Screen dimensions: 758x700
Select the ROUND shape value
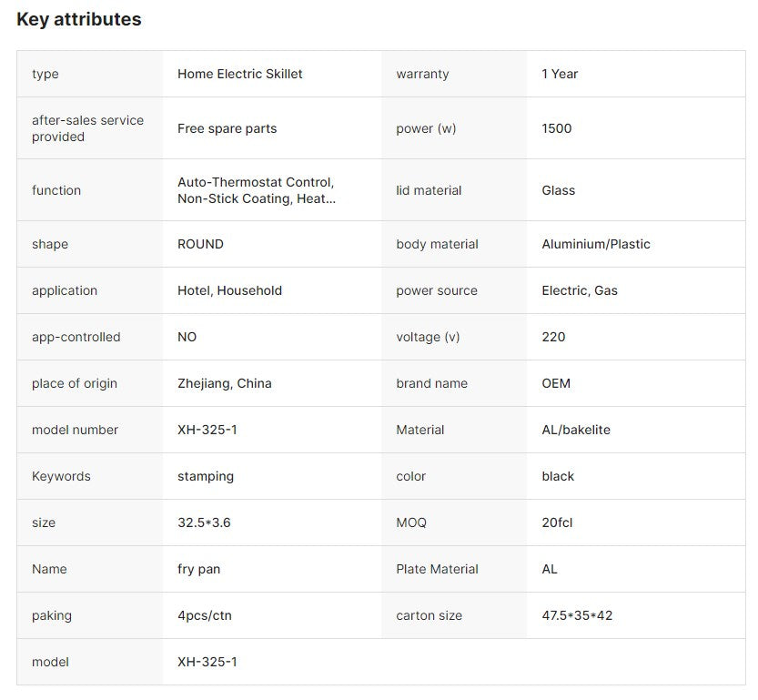200,244
